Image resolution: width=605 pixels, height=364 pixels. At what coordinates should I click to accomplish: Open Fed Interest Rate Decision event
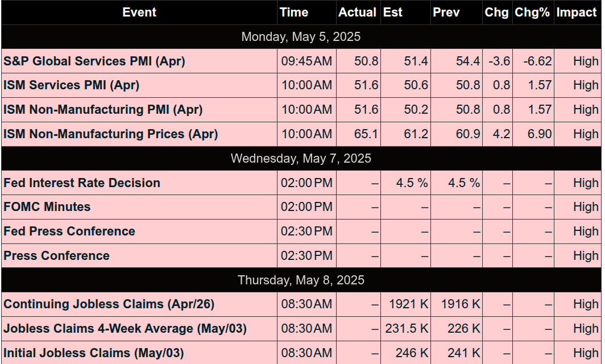[x=82, y=183]
